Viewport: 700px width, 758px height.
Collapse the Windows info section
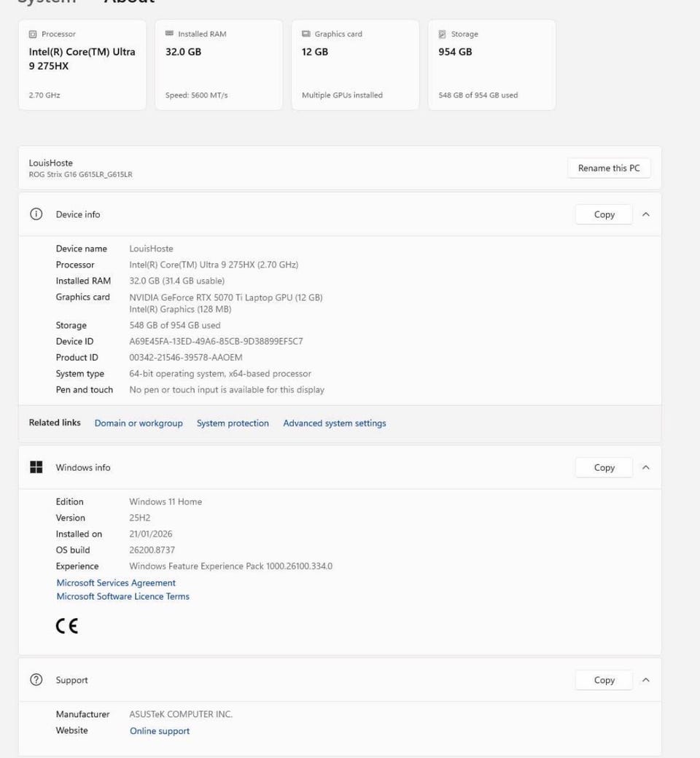tap(646, 467)
